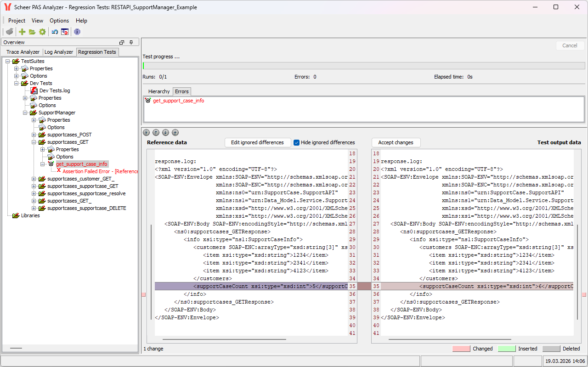The width and height of the screenshot is (588, 367).
Task: Open settings via the green gear icon
Action: pos(42,32)
